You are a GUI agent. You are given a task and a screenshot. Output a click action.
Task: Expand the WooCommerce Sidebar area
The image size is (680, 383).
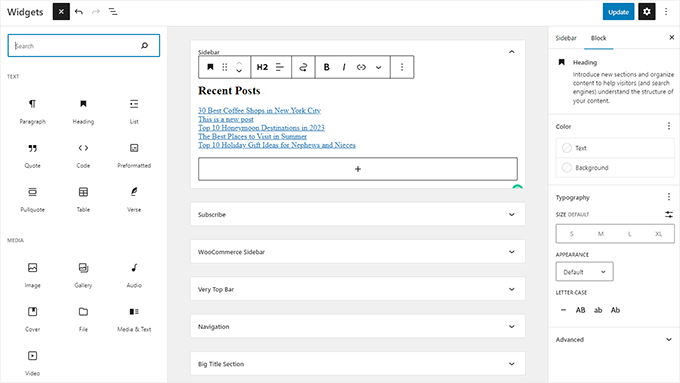358,252
